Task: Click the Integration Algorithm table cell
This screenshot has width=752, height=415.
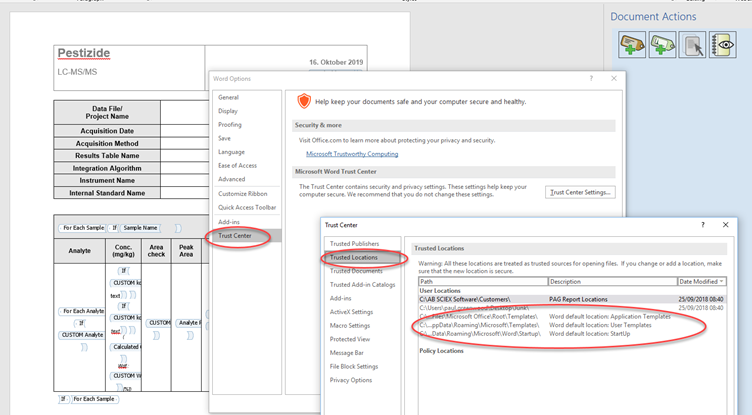Action: click(107, 168)
